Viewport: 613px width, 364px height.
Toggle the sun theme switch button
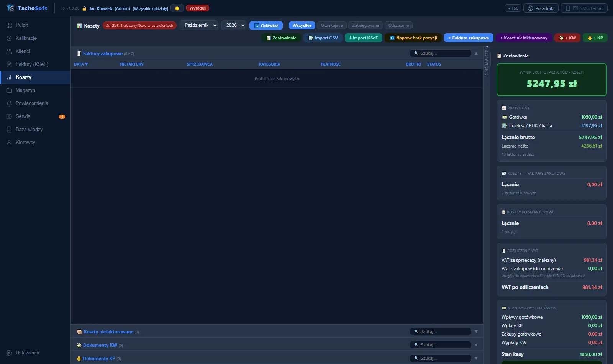pyautogui.click(x=177, y=8)
